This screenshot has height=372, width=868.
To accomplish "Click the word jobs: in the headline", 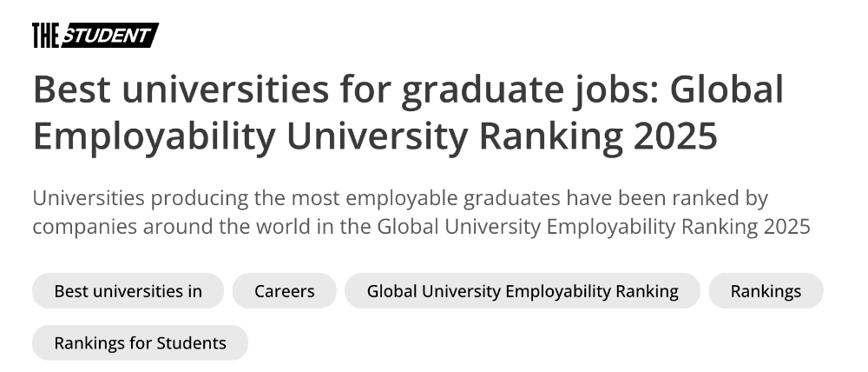I will tap(616, 91).
